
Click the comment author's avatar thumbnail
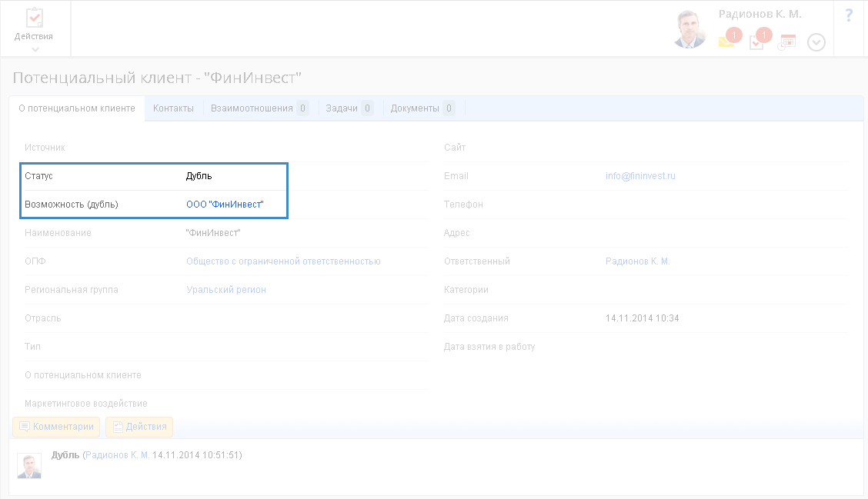29,466
